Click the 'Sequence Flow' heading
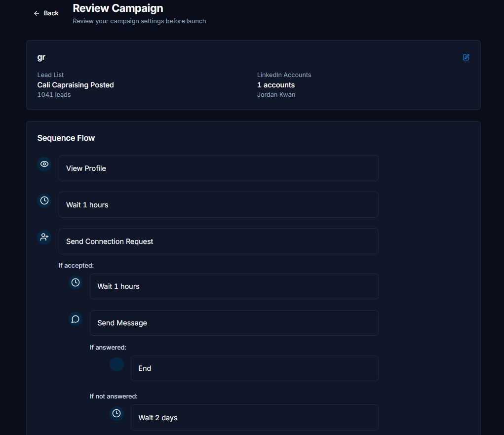The height and width of the screenshot is (435, 504). pyautogui.click(x=66, y=138)
